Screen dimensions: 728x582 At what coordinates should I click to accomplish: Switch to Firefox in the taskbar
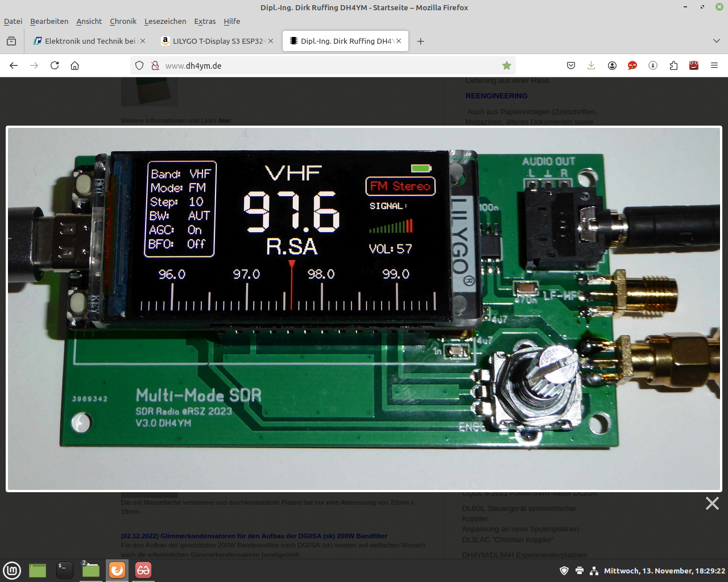click(117, 570)
